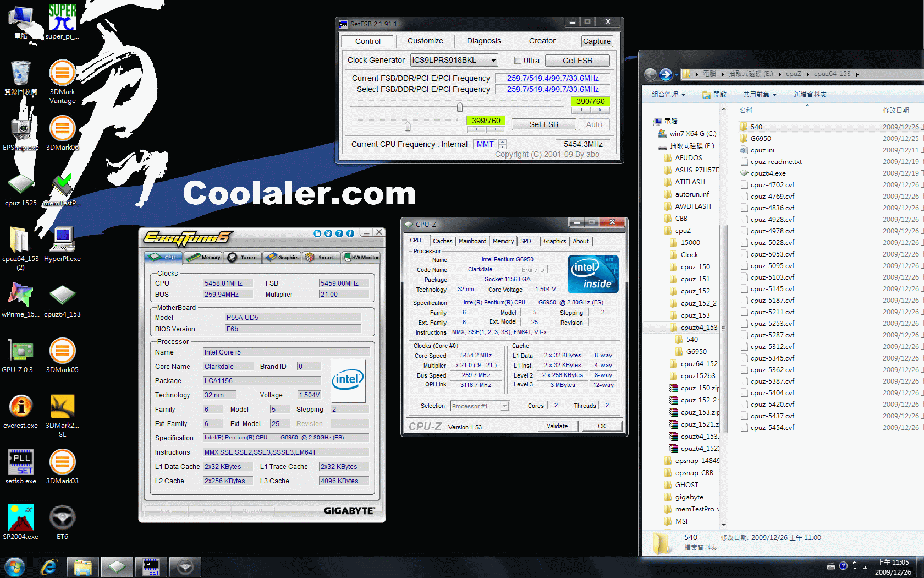Screen dimensions: 924x578
Task: Open the Clock Generator dropdown in SetFSB
Action: click(x=494, y=61)
